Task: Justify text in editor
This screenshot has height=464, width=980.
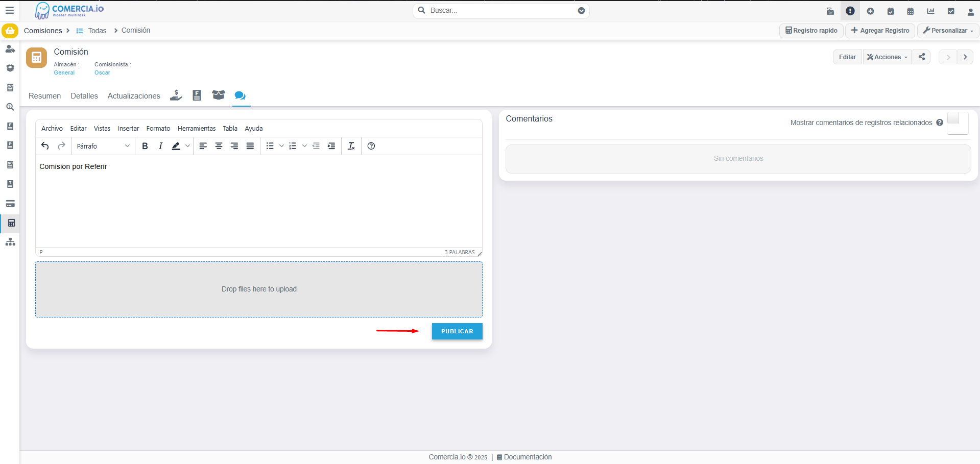Action: click(250, 146)
